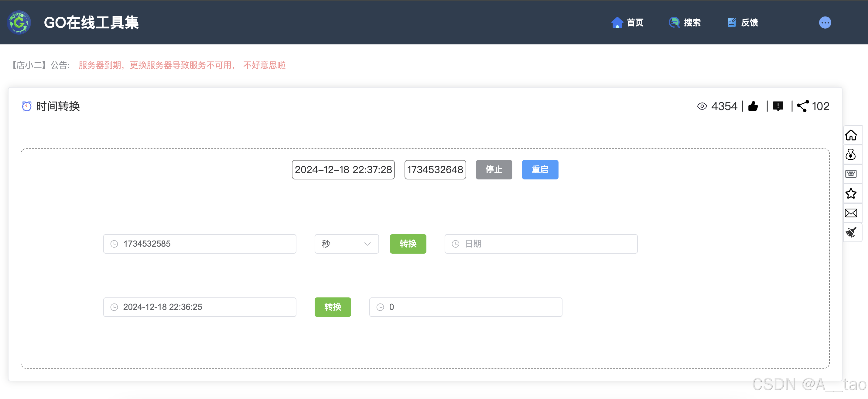Image resolution: width=868 pixels, height=399 pixels.
Task: Click the money bag donation icon
Action: [x=851, y=154]
